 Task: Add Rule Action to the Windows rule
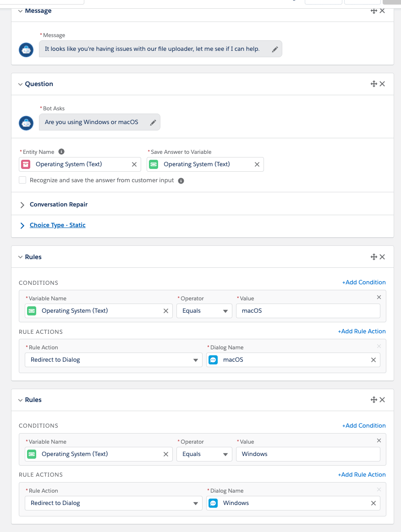362,474
